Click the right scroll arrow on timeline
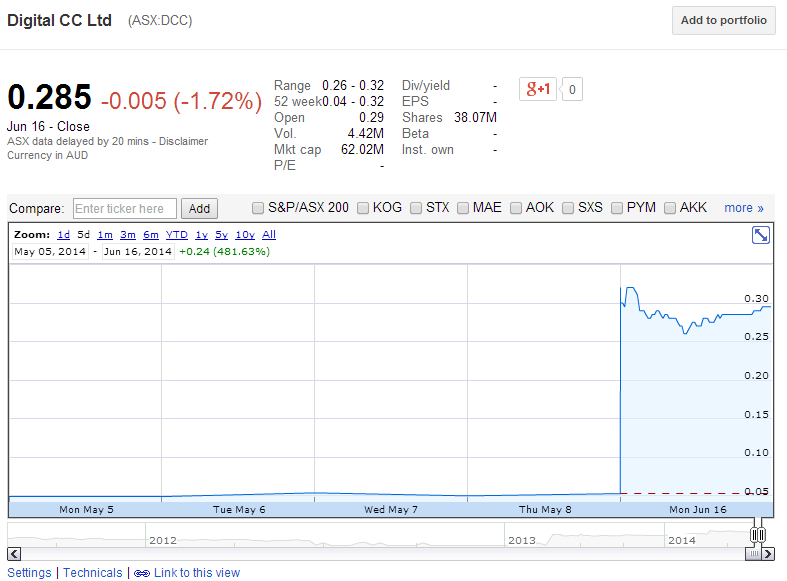 pos(771,553)
